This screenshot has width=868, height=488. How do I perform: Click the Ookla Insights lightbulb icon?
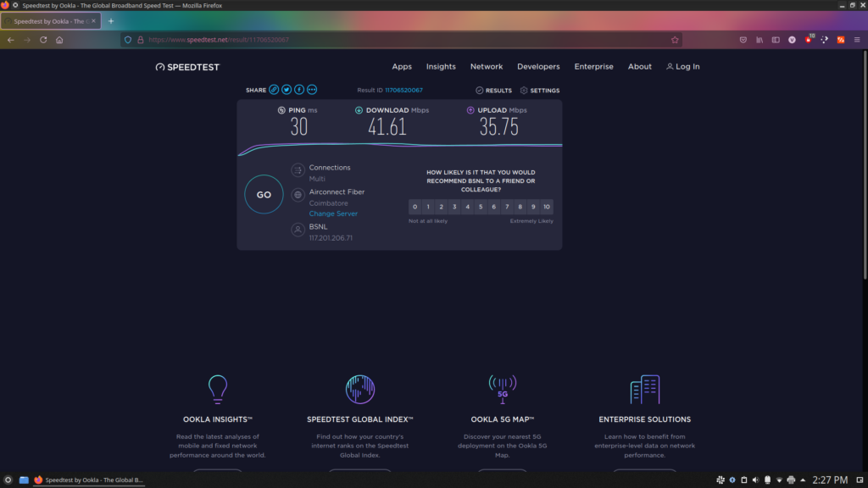click(218, 389)
